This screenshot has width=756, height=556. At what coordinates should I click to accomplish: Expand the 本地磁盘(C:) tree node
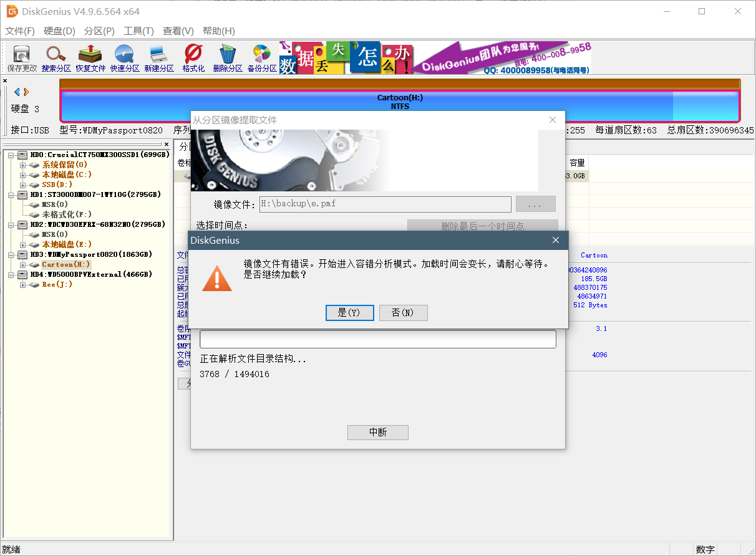coord(23,175)
